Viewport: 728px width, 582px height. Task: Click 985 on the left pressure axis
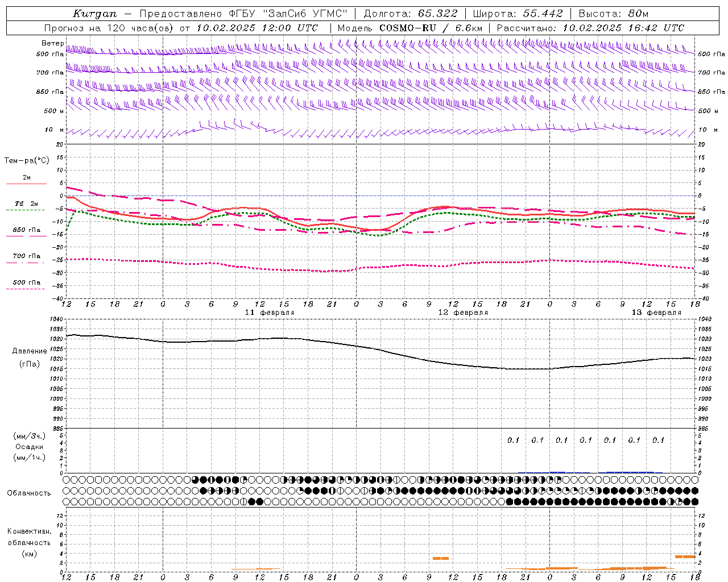58,429
